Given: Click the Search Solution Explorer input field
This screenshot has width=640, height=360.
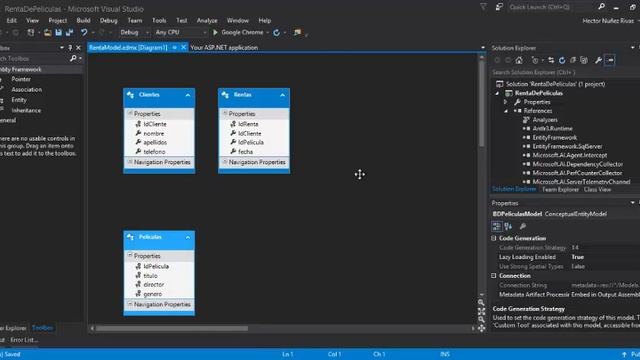Looking at the screenshot, I should pyautogui.click(x=565, y=72).
